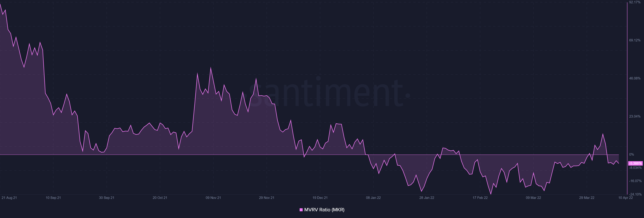Click the 10 Sep 21 date label
Viewport: 644px width, 218px height.
[x=53, y=198]
